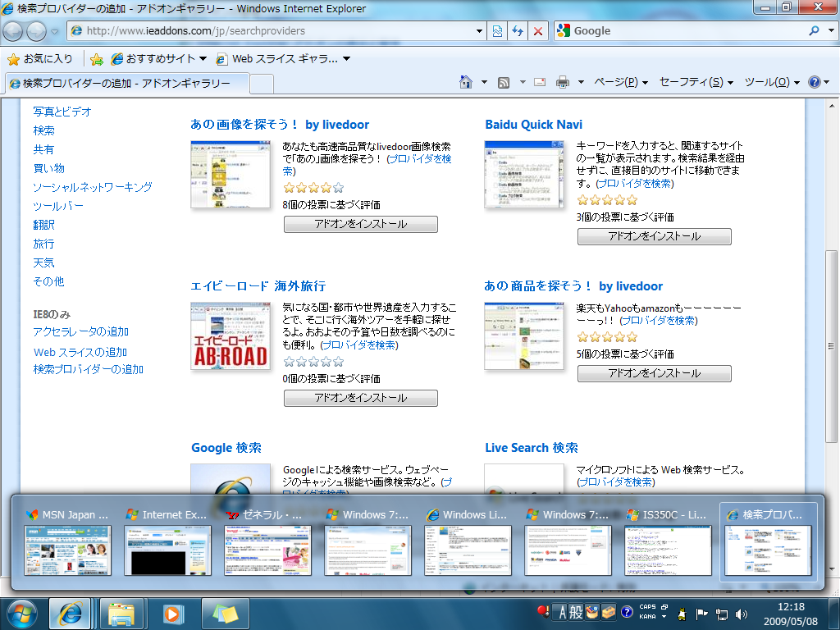Open the アクセラレータの追加 sidebar link
The width and height of the screenshot is (840, 630).
tap(81, 331)
